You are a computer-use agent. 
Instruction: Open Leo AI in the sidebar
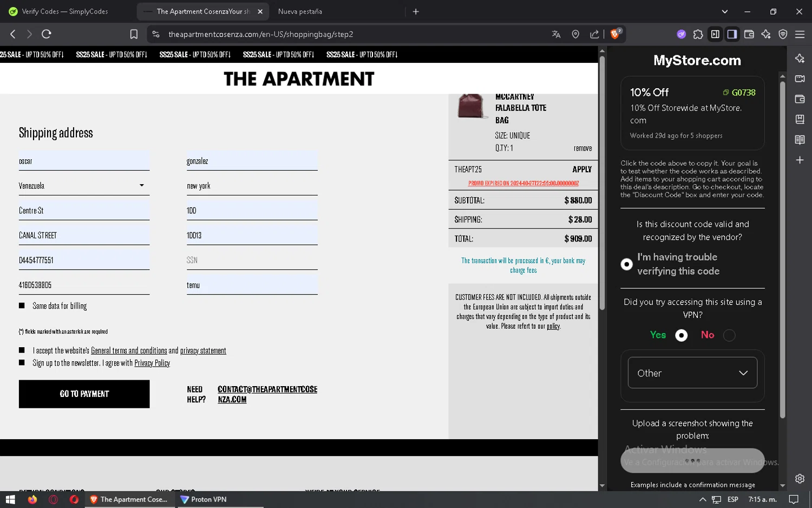pos(800,58)
